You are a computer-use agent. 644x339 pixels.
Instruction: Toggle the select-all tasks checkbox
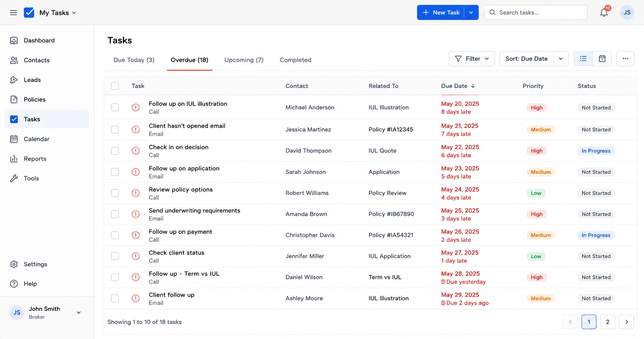click(x=115, y=86)
